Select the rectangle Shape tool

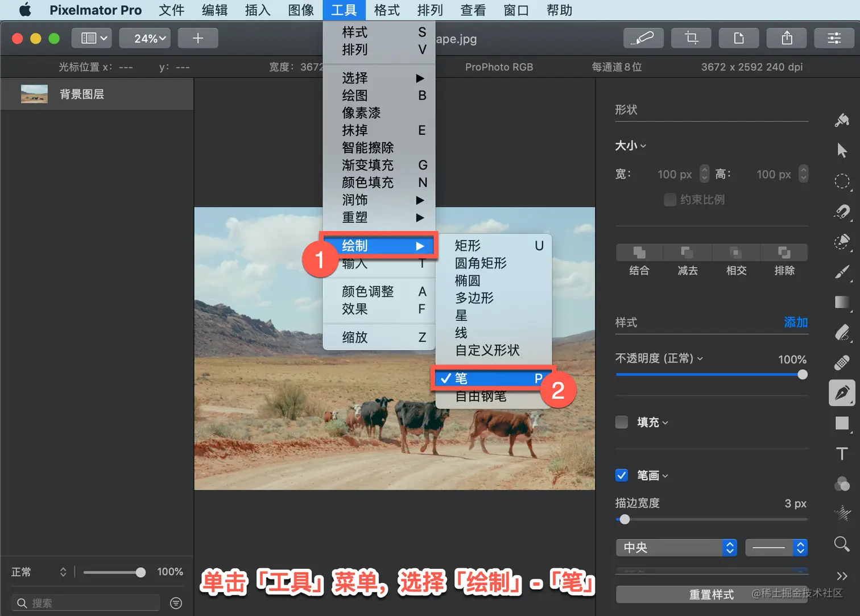(x=842, y=423)
